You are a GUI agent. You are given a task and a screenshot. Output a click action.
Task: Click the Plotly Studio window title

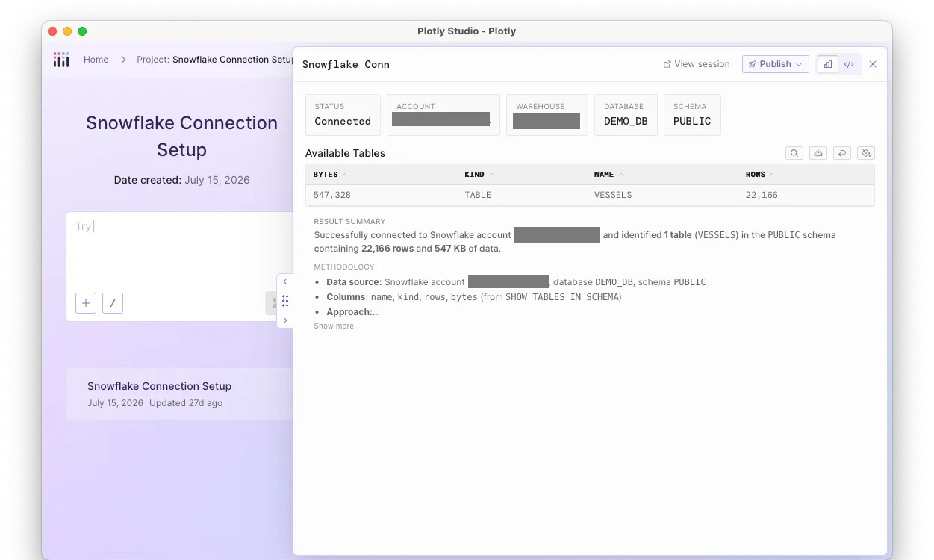[x=467, y=31]
